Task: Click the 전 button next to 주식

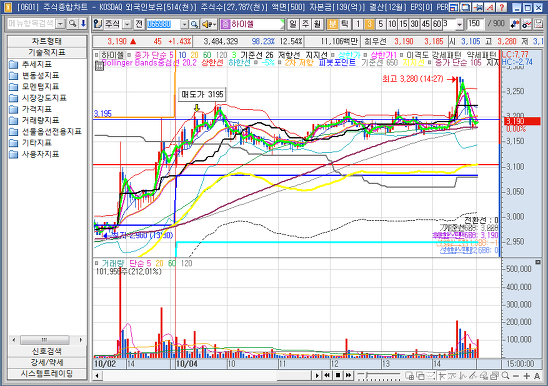Action: [139, 24]
